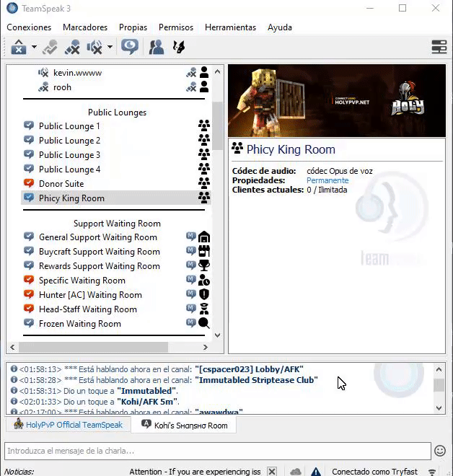Image resolution: width=453 pixels, height=476 pixels.
Task: Click horizontal scrollbar left arrow in channel tree
Action: [12, 347]
